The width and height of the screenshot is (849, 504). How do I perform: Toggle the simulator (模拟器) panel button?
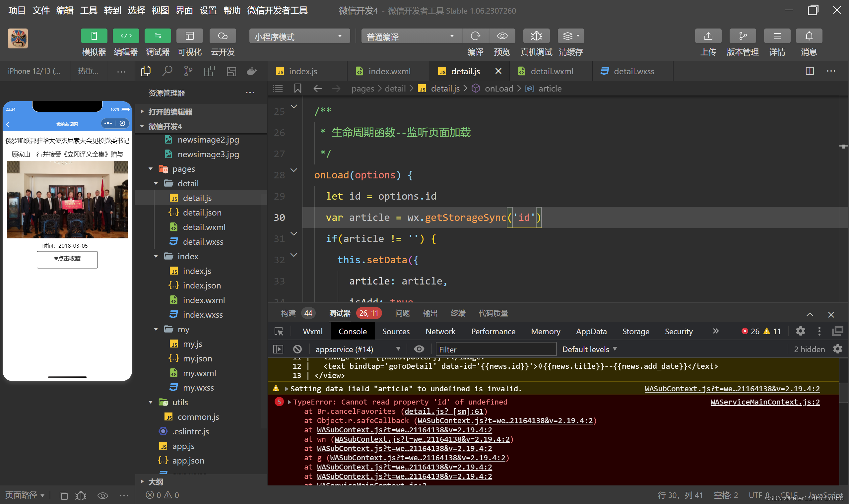tap(94, 36)
